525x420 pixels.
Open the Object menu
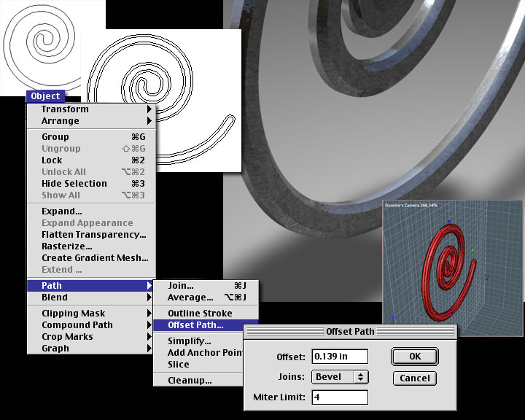coord(45,96)
